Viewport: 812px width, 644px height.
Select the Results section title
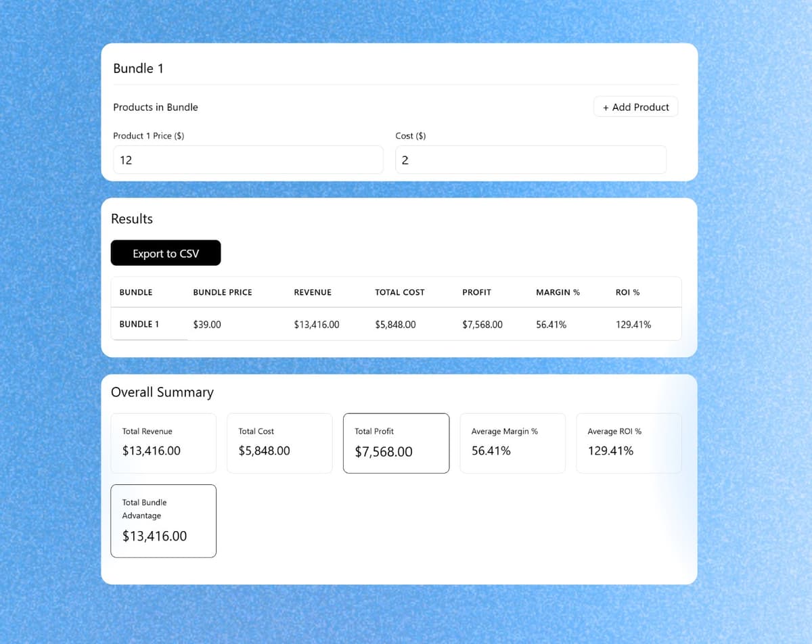coord(132,218)
